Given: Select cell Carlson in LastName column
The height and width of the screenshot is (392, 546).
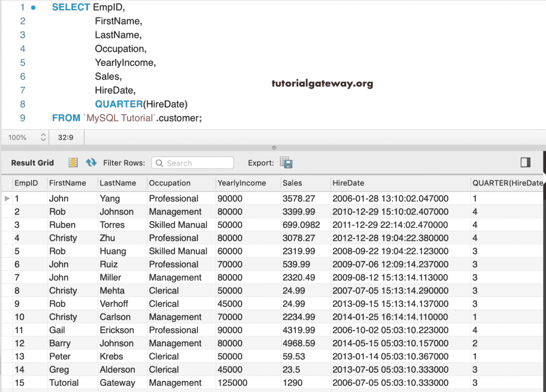Looking at the screenshot, I should pos(123,317).
